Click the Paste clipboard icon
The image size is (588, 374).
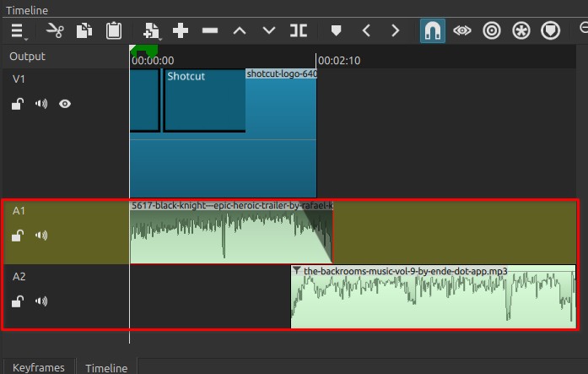coord(113,31)
